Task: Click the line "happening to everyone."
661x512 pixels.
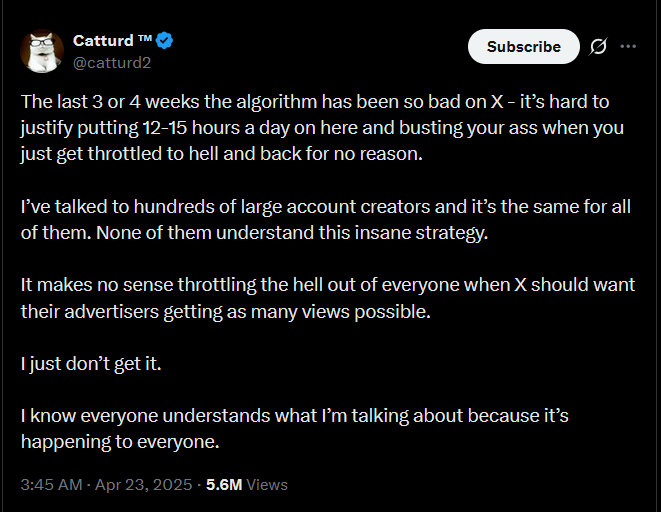Action: click(x=120, y=442)
